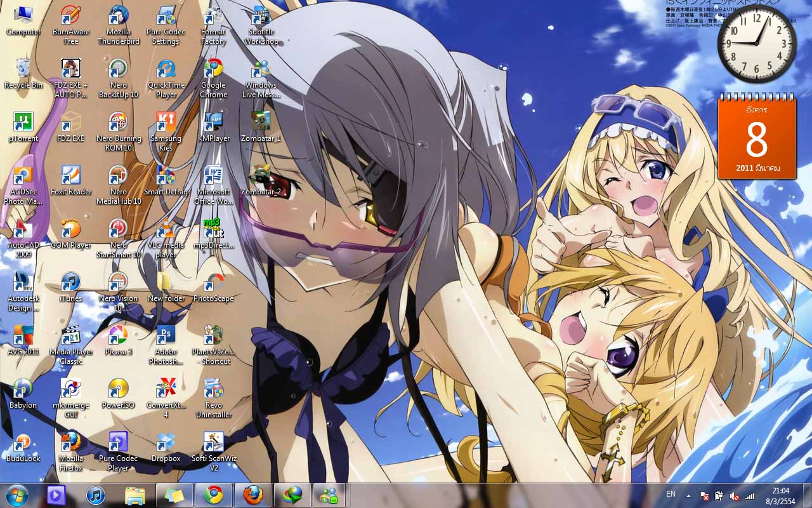Viewport: 812px width, 508px height.
Task: Open the Samsung Kies shortcut
Action: click(166, 132)
